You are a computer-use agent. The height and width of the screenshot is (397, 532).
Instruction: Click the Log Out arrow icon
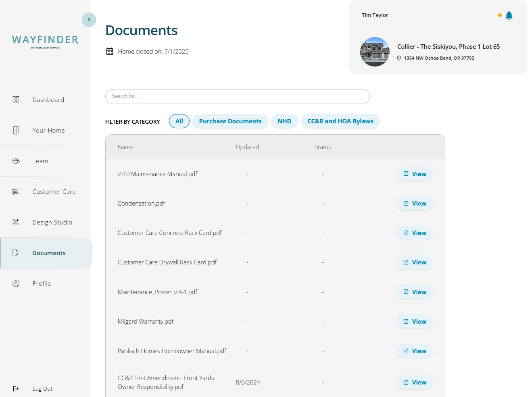click(16, 389)
